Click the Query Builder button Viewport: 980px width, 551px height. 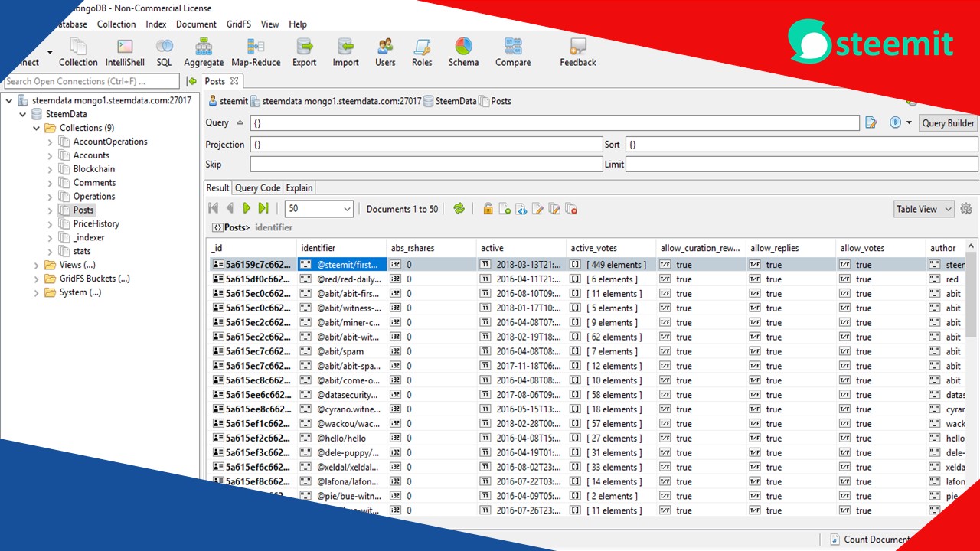pos(949,122)
